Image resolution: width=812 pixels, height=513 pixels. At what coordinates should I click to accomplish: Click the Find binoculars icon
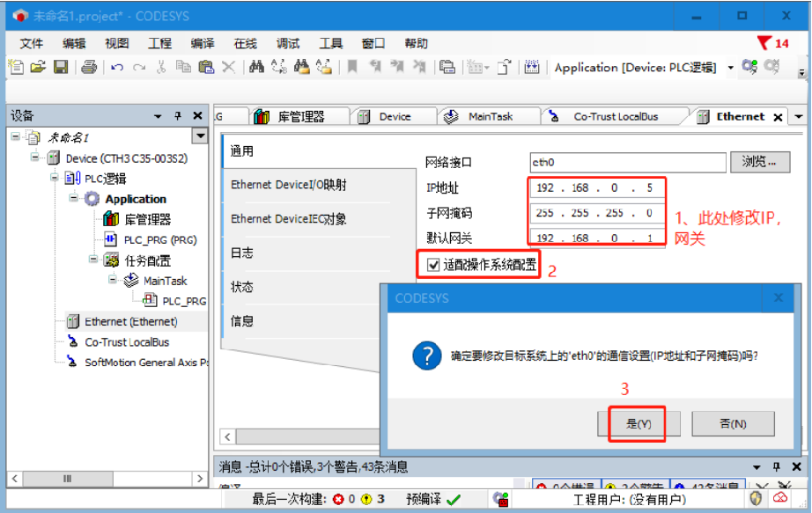(256, 67)
